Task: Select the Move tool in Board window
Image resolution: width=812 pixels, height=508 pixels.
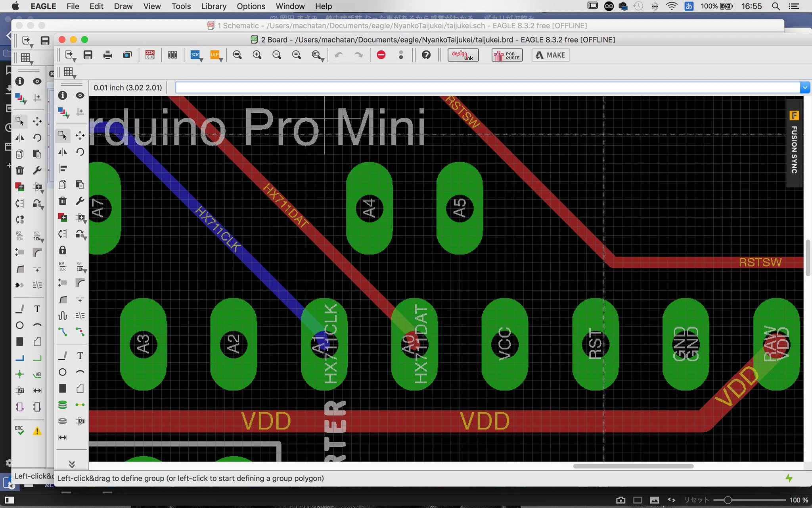Action: [x=80, y=135]
